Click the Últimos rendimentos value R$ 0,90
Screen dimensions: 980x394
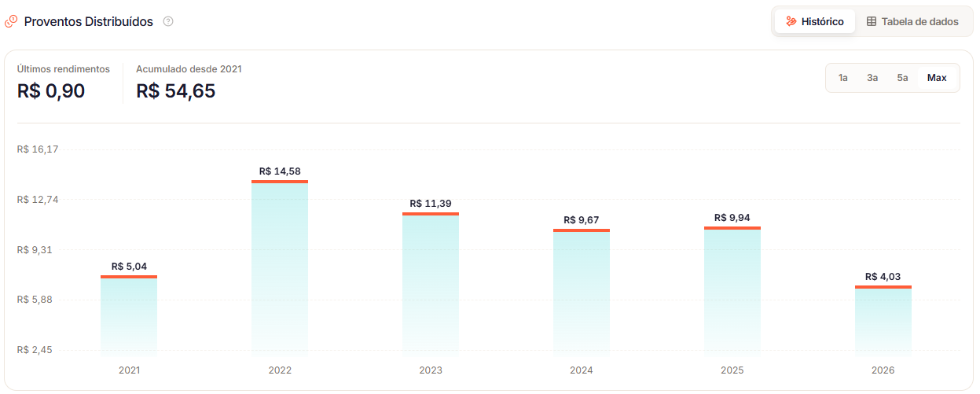pos(51,91)
